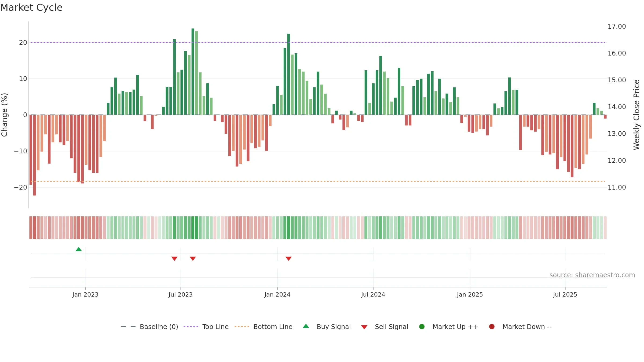Click the Change (%) axis title

click(x=4, y=115)
